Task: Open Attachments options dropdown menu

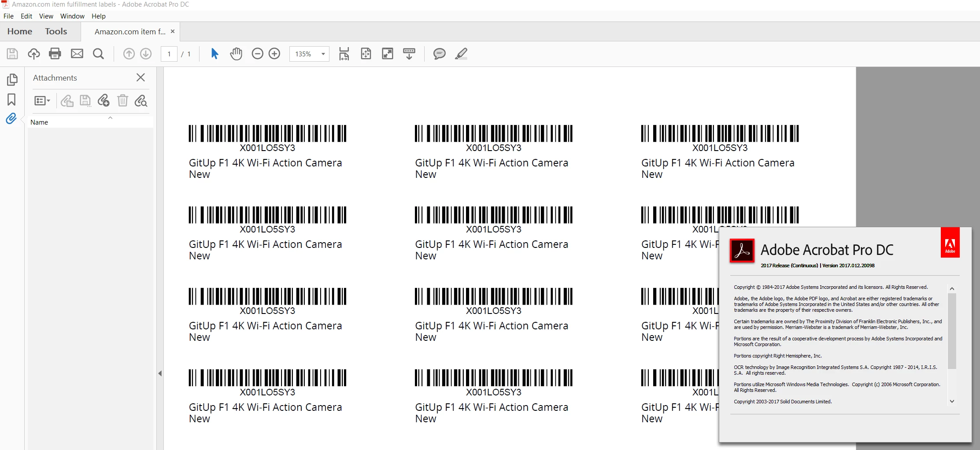Action: pyautogui.click(x=42, y=101)
